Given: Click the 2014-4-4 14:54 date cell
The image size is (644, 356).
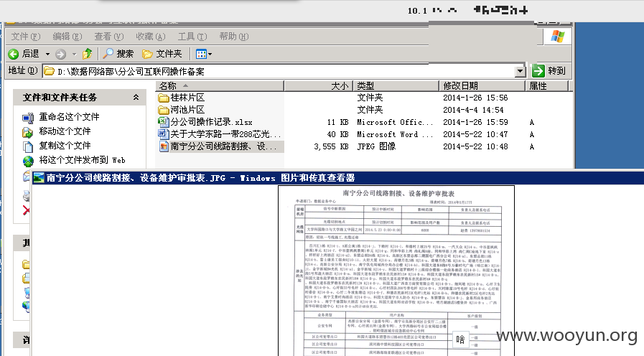Looking at the screenshot, I should [473, 110].
